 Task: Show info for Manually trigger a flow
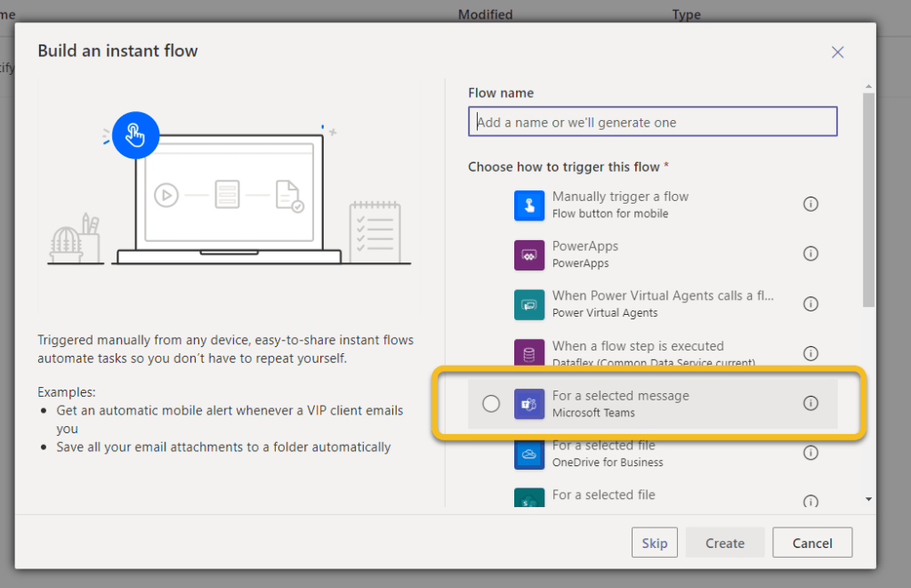(810, 204)
